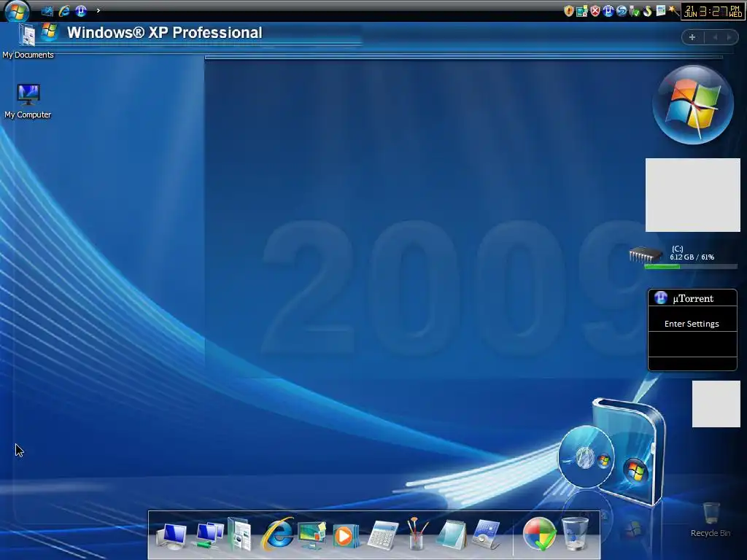Click the Windows Security Center dock icon
Viewport: 747px width, 560px height.
540,534
